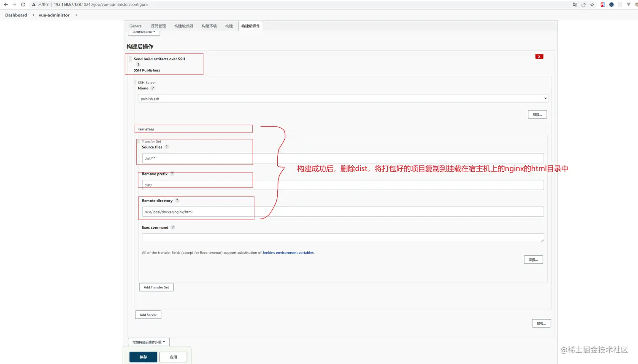Image resolution: width=638 pixels, height=364 pixels.
Task: Delete the SSH publish step with red X
Action: (539, 57)
